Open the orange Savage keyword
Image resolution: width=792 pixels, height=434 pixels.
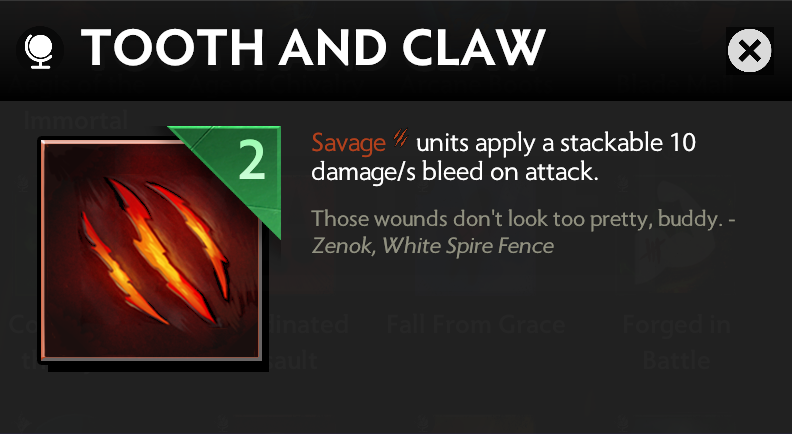pyautogui.click(x=349, y=143)
